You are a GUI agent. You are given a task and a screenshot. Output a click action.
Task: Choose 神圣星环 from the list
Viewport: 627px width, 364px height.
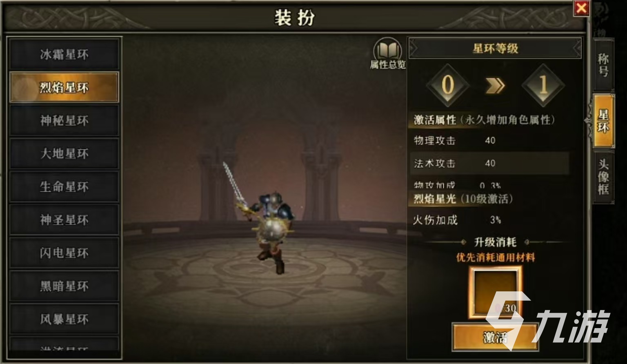coord(64,220)
